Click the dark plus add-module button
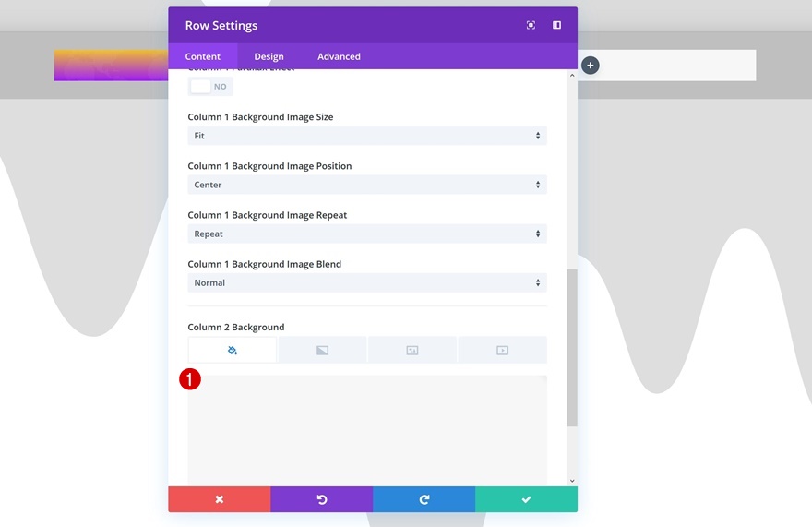 [x=591, y=66]
